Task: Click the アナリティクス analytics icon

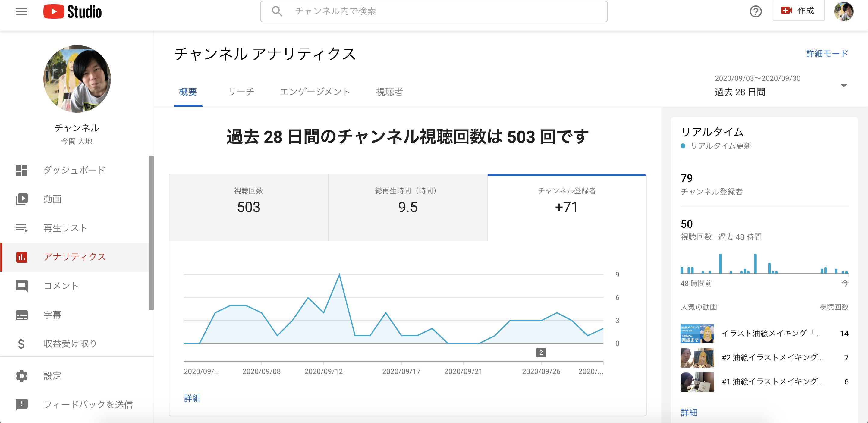Action: [x=22, y=257]
